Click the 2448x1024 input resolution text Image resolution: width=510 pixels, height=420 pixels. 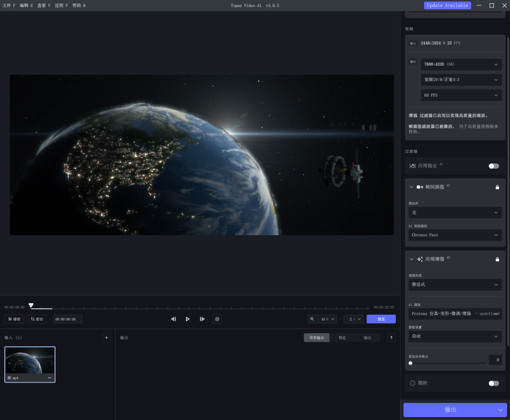(431, 43)
